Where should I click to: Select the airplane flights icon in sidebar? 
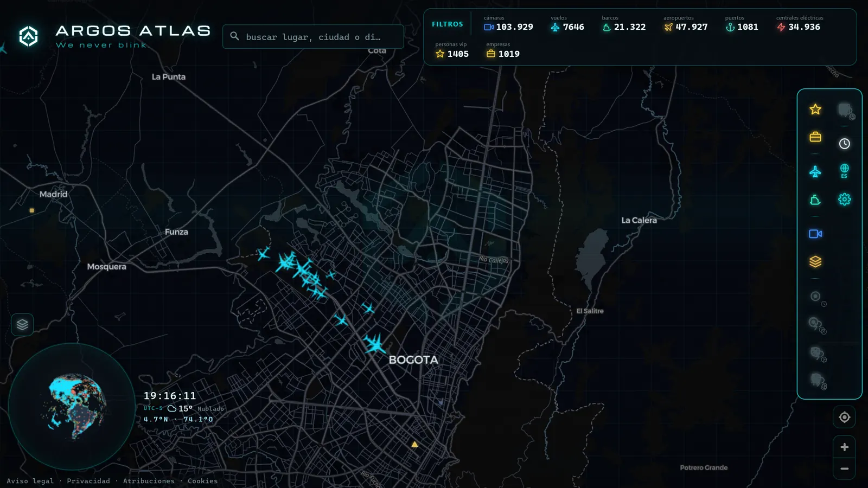(815, 172)
